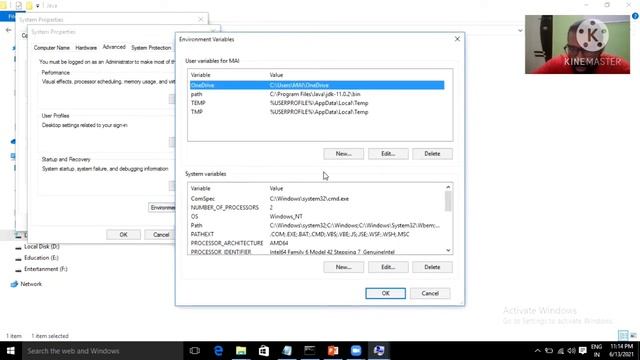Click New under System variables

pyautogui.click(x=343, y=267)
